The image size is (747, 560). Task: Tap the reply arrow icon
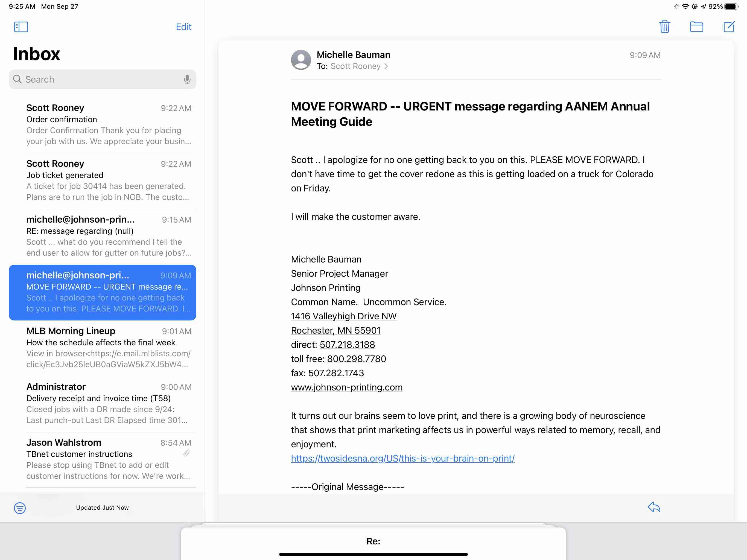click(x=654, y=507)
